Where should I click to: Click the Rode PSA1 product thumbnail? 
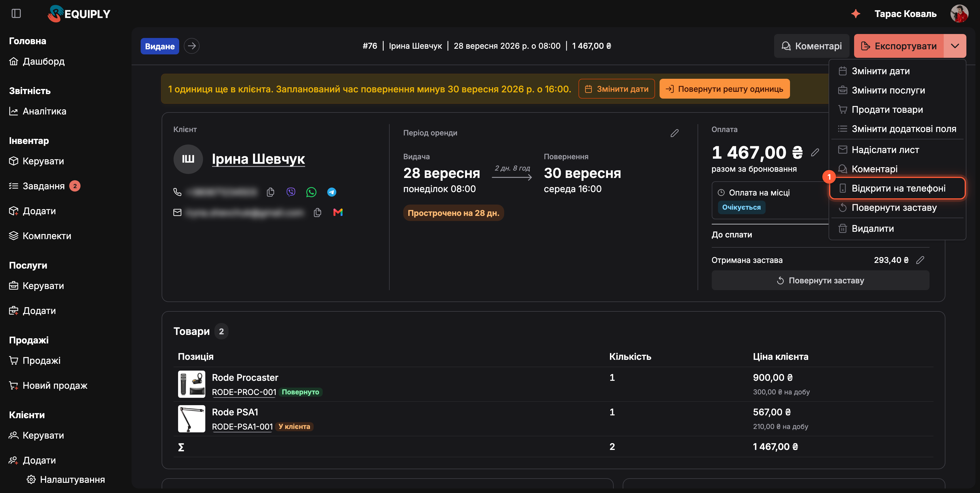click(191, 418)
